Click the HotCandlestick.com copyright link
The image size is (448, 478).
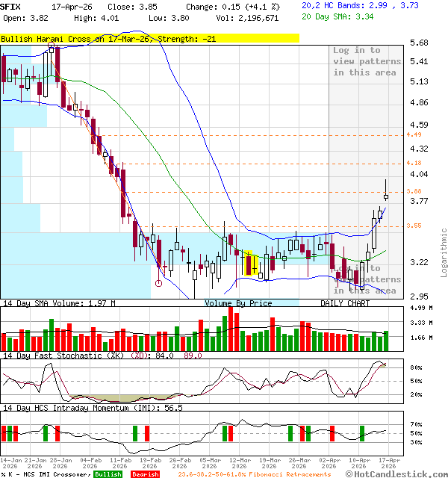click(396, 474)
